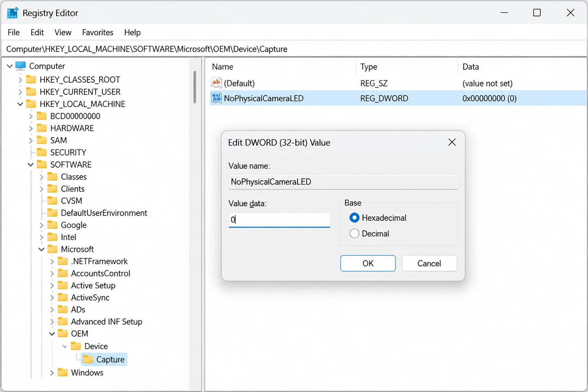Select the ADs key in tree

pyautogui.click(x=78, y=310)
